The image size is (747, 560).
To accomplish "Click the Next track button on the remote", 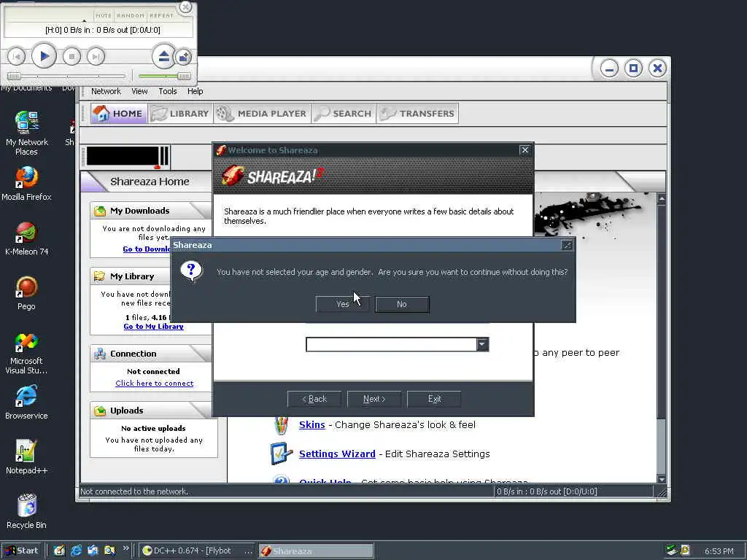I will click(96, 57).
